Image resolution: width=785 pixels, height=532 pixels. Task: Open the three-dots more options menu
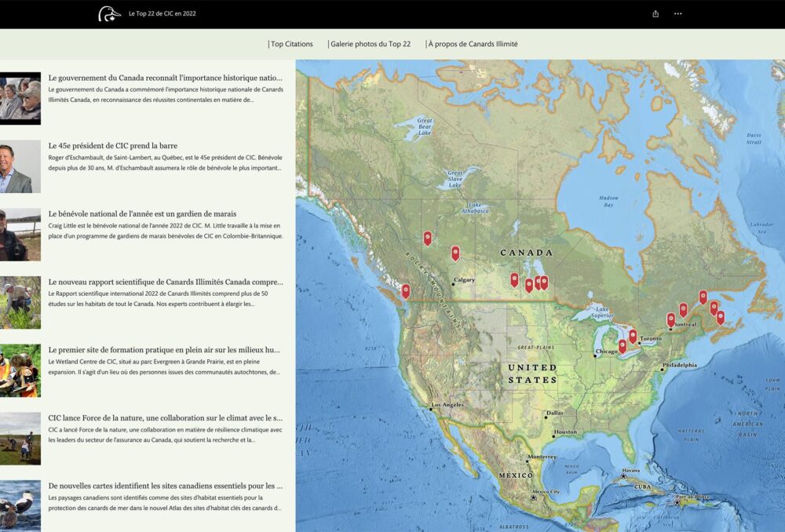[x=678, y=14]
